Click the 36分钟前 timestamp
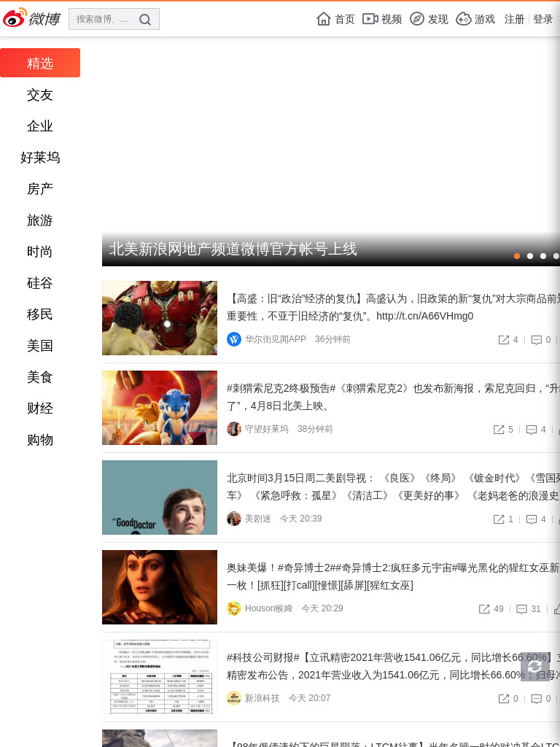 (332, 339)
